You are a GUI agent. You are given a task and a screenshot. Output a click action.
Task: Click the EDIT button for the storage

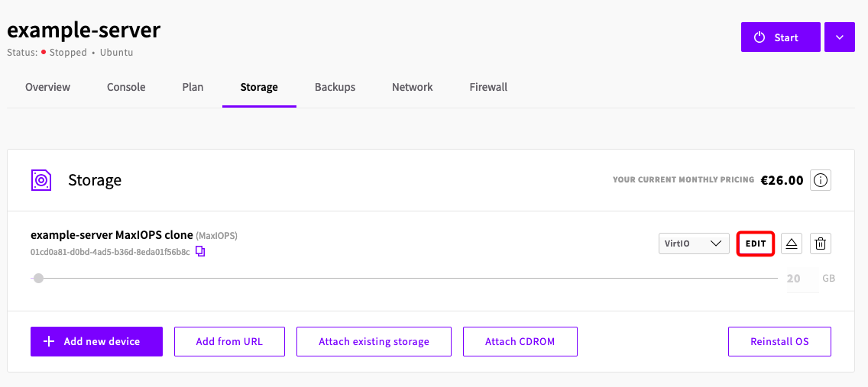click(756, 243)
